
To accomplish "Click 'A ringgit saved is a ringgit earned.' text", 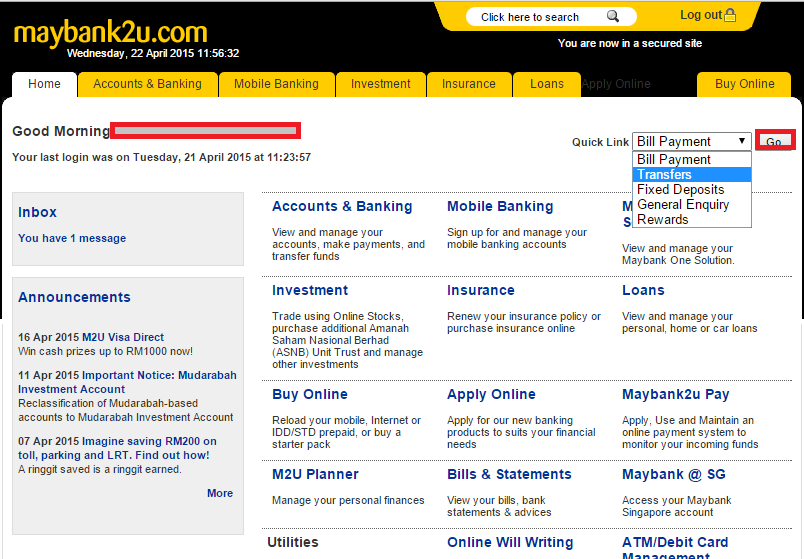I will (100, 469).
